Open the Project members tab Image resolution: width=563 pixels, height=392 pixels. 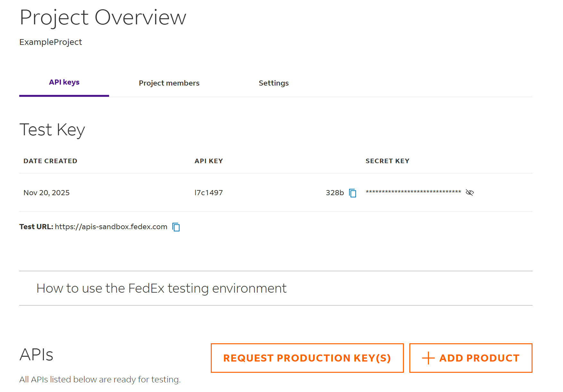click(169, 83)
